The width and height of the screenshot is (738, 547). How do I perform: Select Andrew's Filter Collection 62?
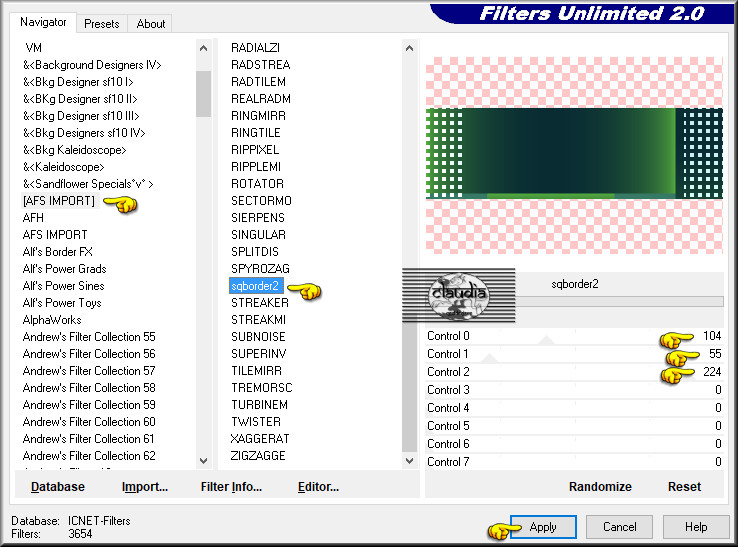point(89,456)
